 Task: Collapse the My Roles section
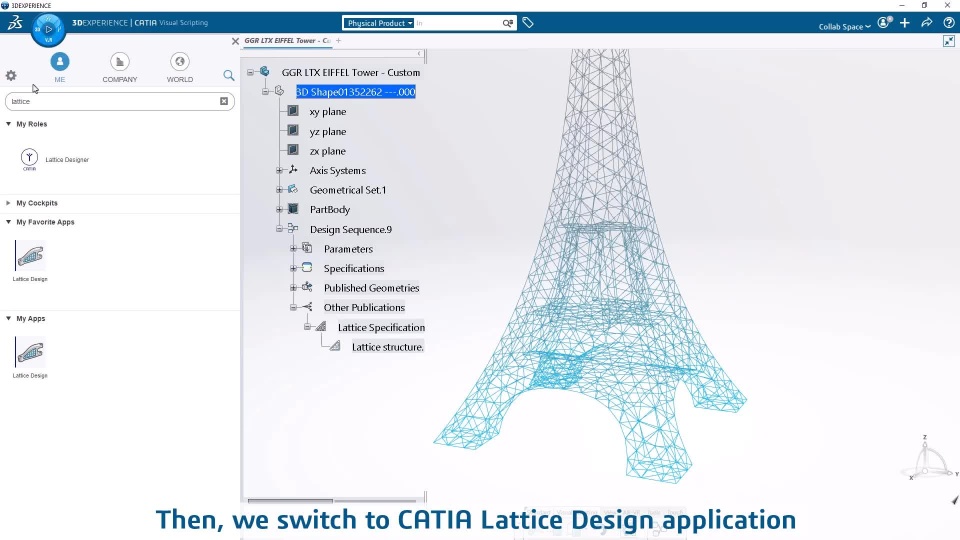coord(9,124)
